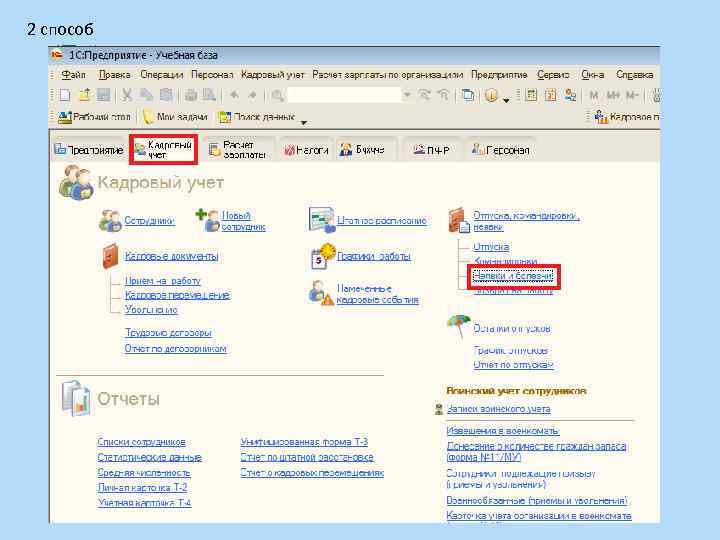This screenshot has height=540, width=720.
Task: Open the Трудовые договоры link
Action: [x=168, y=332]
